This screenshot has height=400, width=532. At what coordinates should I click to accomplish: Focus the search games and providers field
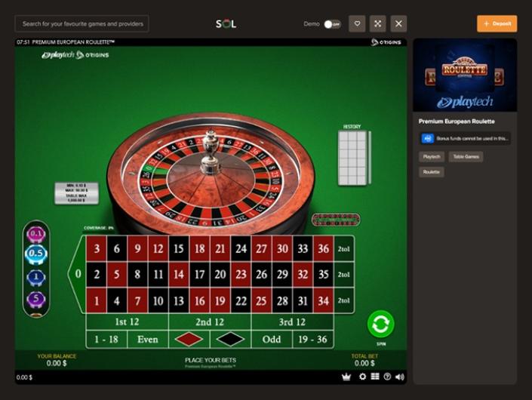(x=81, y=23)
